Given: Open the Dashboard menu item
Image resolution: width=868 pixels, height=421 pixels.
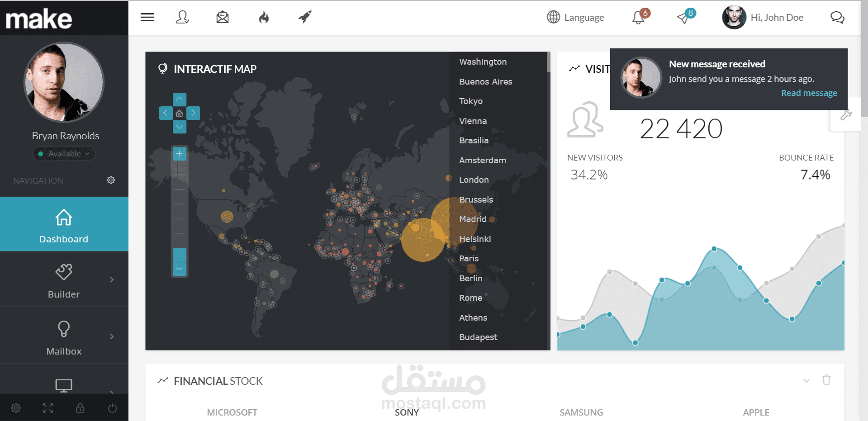Looking at the screenshot, I should (64, 224).
